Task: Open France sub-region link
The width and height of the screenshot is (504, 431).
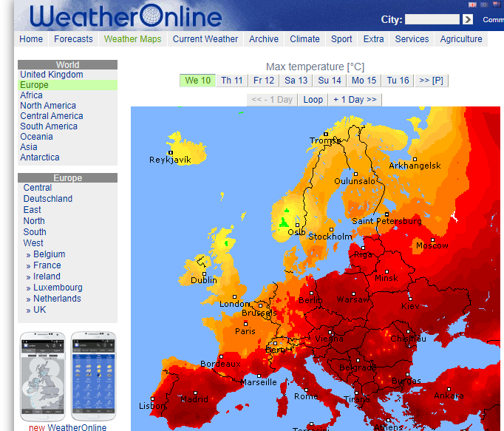Action: 47,265
